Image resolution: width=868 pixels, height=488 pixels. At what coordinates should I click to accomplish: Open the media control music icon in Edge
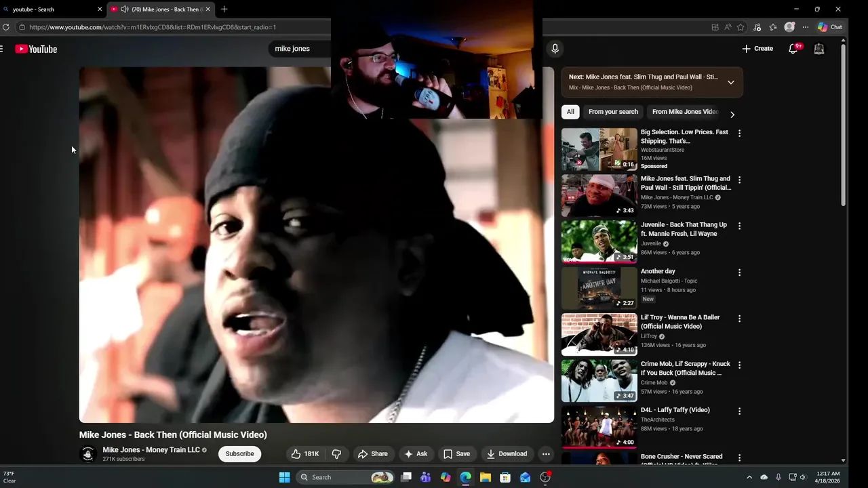pyautogui.click(x=757, y=27)
